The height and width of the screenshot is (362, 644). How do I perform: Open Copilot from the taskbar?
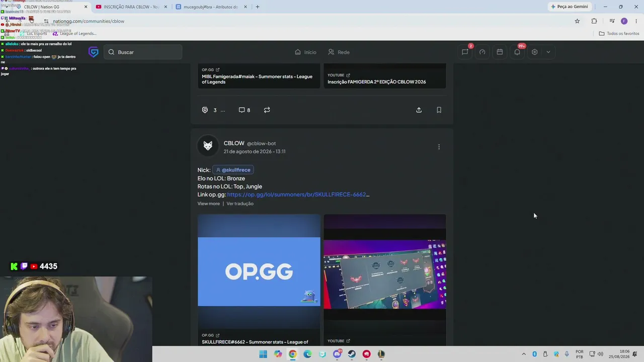coord(278,354)
